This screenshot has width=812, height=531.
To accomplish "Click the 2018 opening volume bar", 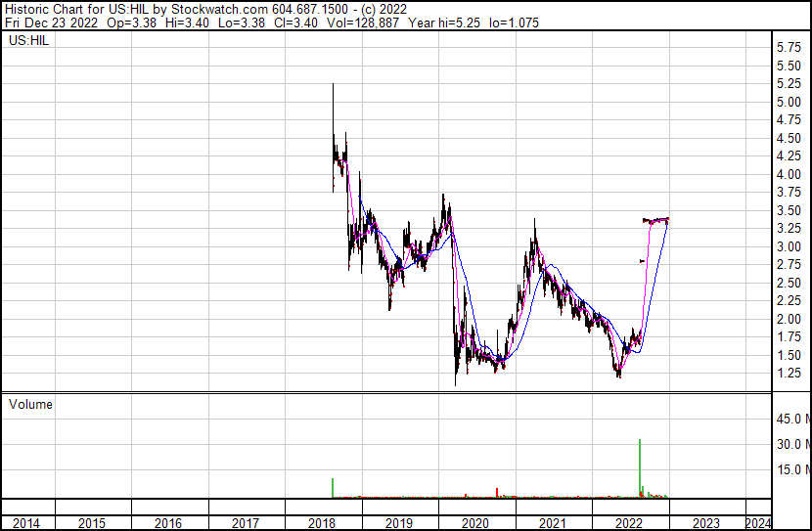I will pyautogui.click(x=333, y=488).
